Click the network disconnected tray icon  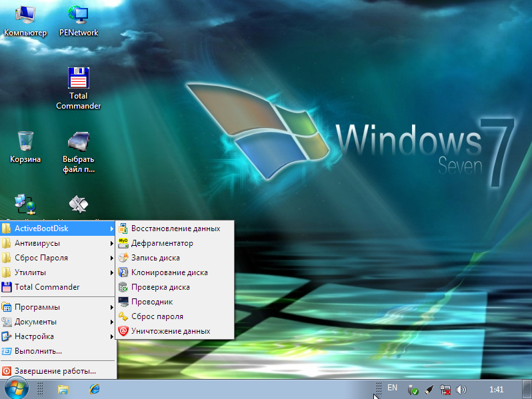(445, 390)
